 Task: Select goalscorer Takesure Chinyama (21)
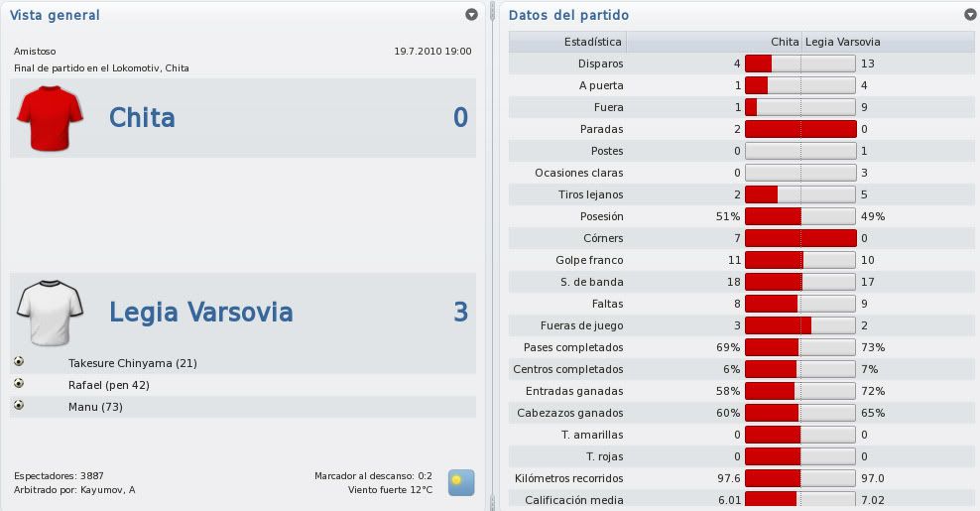(x=133, y=363)
